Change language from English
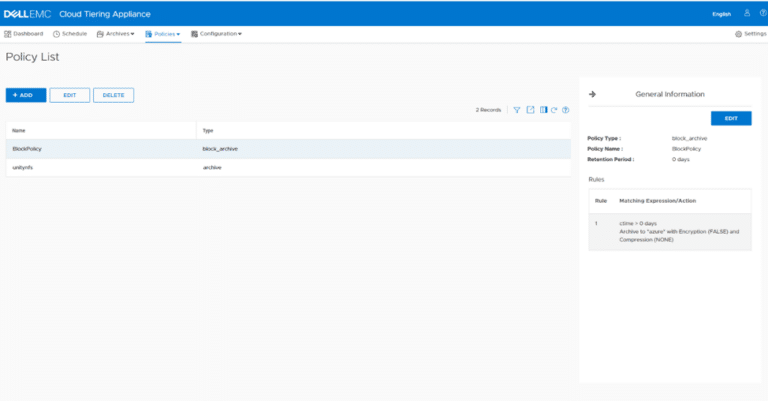The image size is (768, 401). point(721,14)
